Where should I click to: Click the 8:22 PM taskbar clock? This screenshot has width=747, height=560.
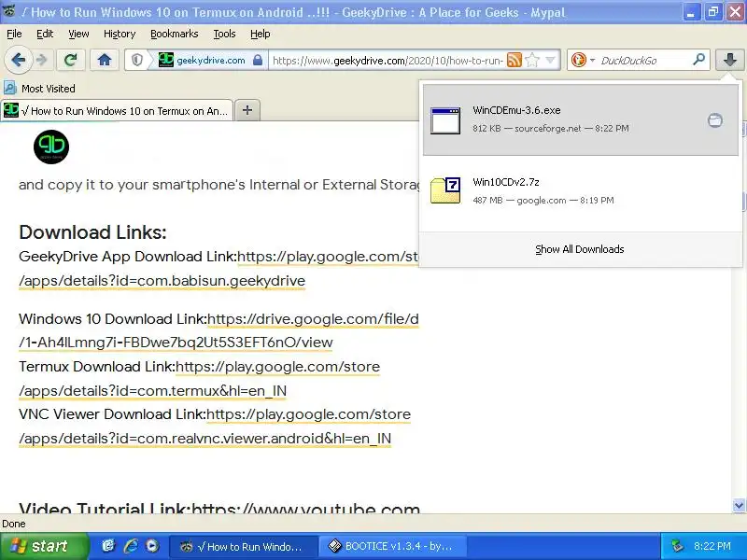click(712, 546)
